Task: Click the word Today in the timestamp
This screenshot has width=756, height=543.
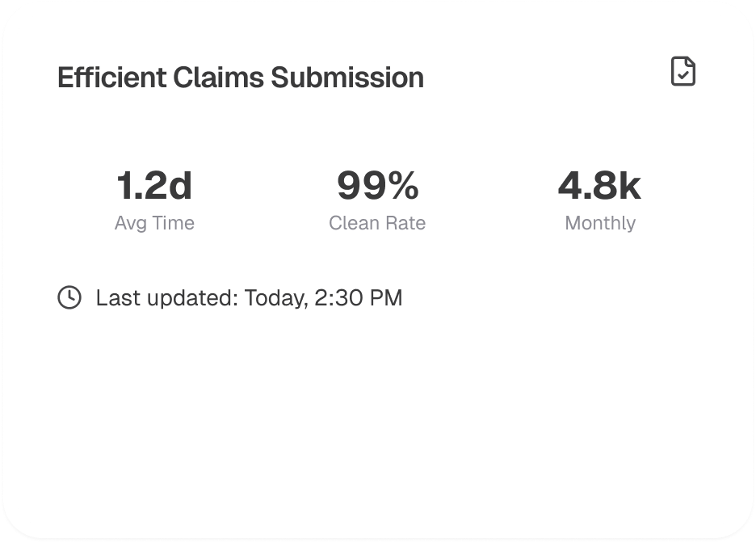Action: click(x=275, y=298)
